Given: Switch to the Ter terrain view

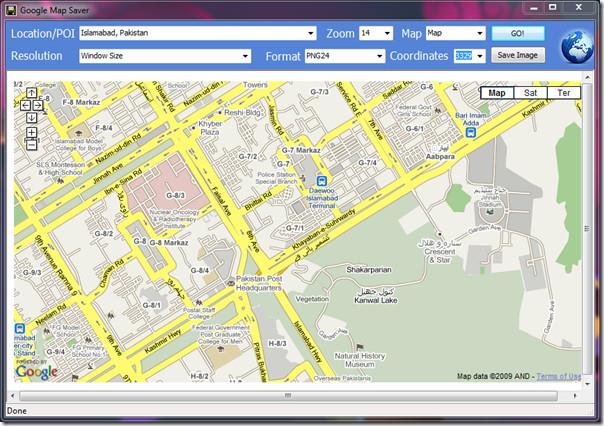Looking at the screenshot, I should [564, 93].
